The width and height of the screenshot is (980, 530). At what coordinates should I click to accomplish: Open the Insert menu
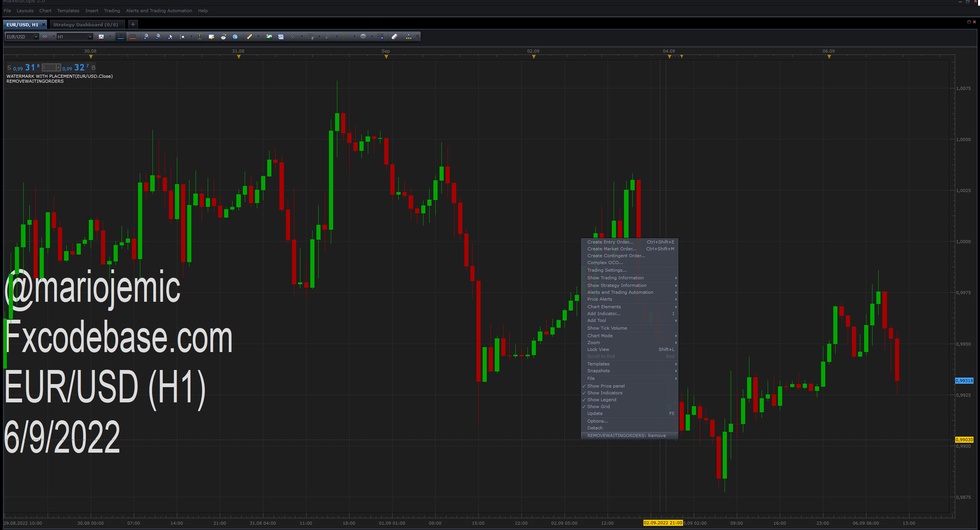(92, 11)
